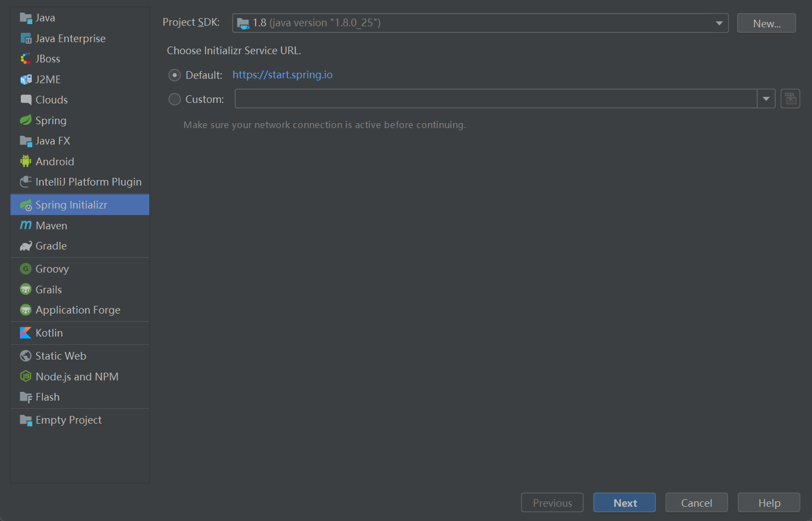Click the Application Forge icon
Screen dimensions: 812x521
point(26,310)
